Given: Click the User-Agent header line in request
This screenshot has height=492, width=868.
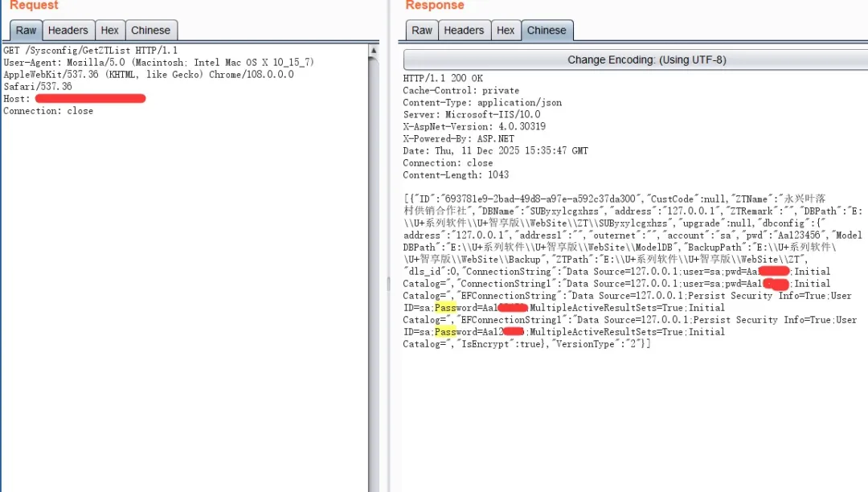Looking at the screenshot, I should click(x=158, y=62).
